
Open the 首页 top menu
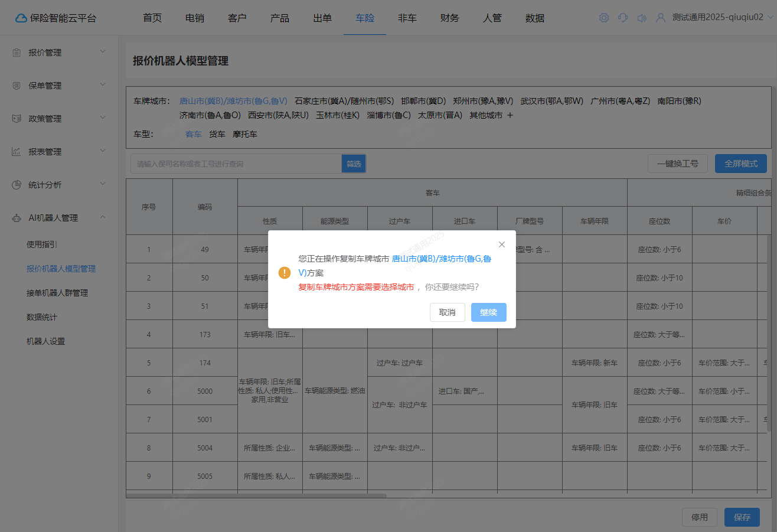click(x=152, y=18)
